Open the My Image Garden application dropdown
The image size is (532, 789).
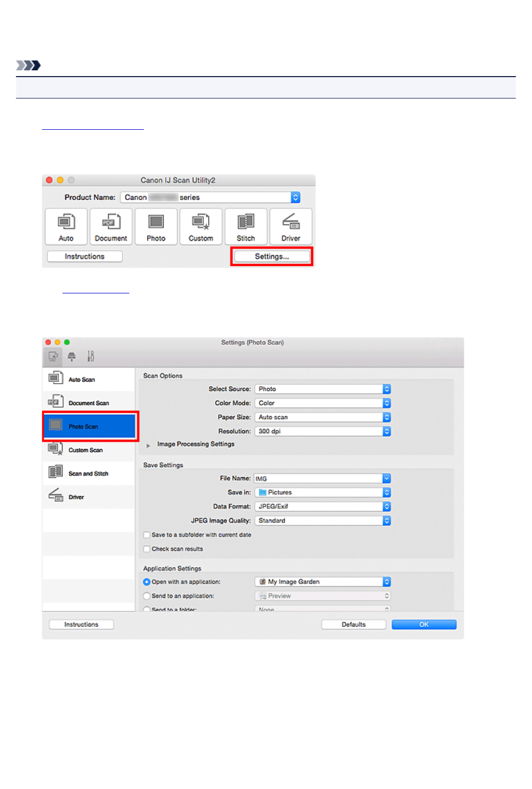(323, 582)
